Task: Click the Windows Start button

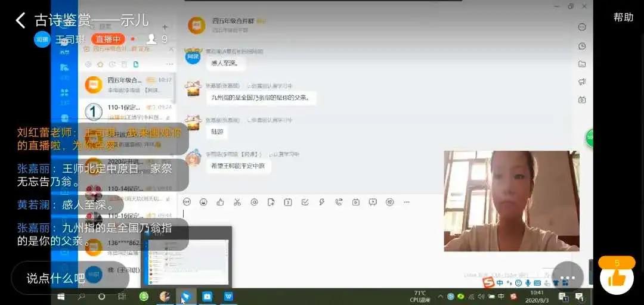Action: pos(61,296)
